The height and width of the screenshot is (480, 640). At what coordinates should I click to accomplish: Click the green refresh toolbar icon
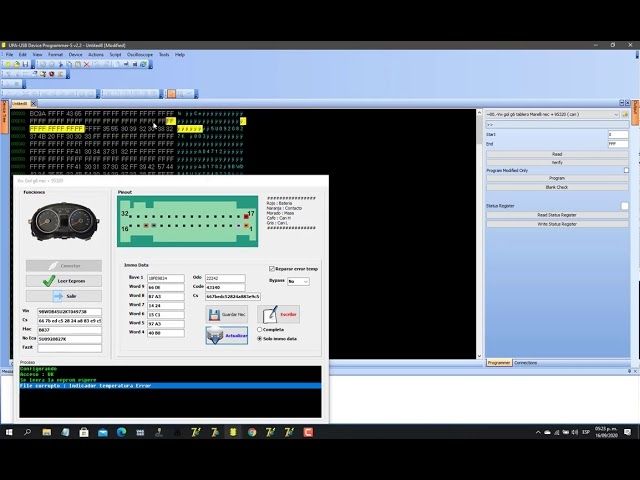click(x=143, y=64)
